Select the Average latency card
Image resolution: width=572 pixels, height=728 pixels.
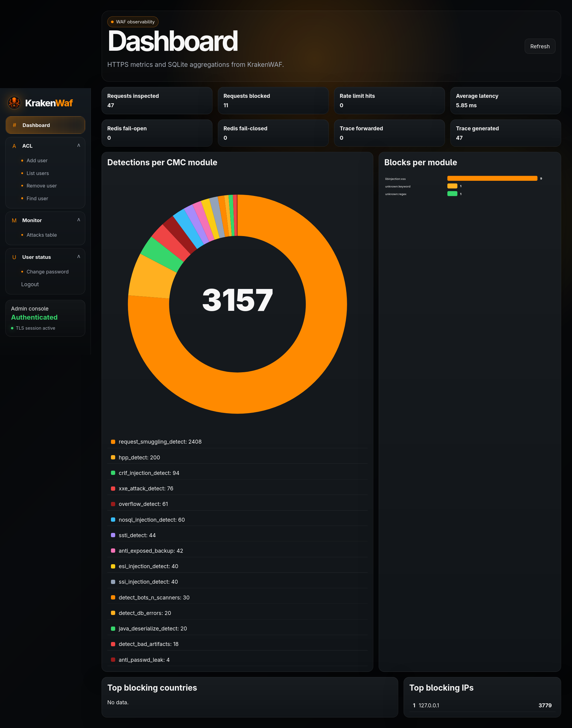coord(506,101)
